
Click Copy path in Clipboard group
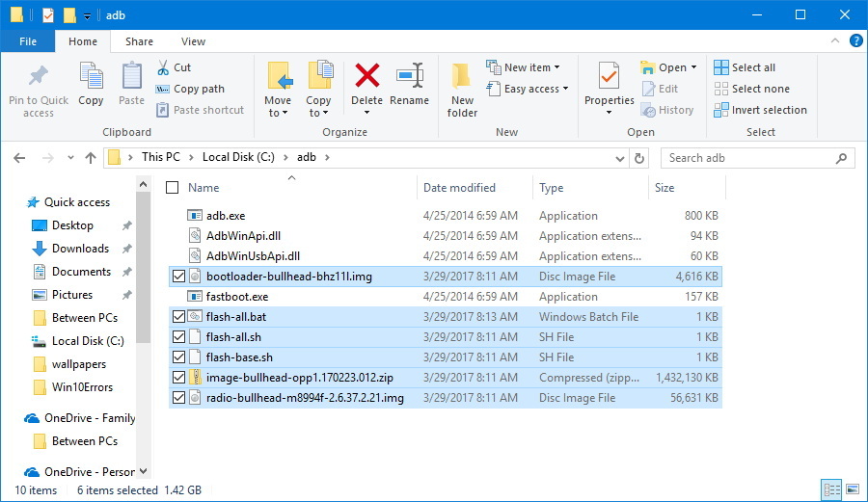click(x=190, y=89)
